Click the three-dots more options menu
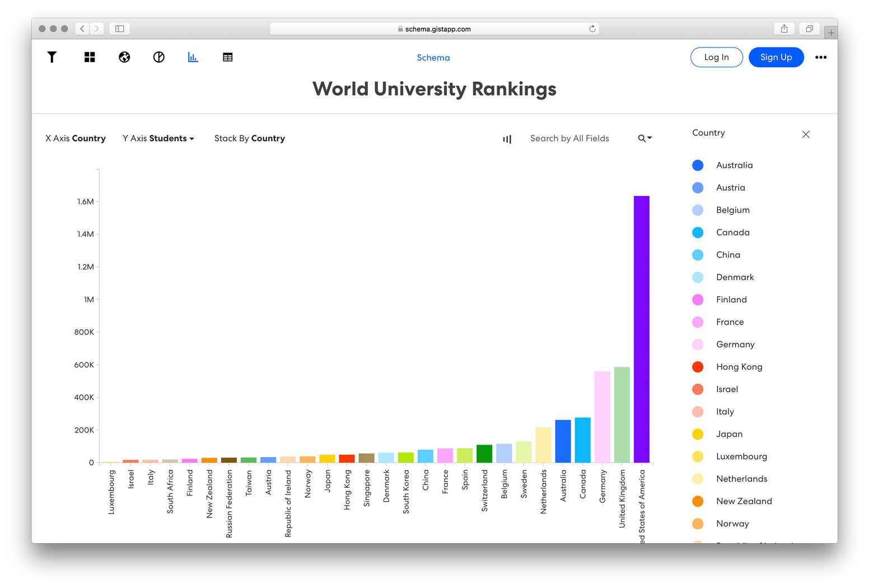Image resolution: width=869 pixels, height=588 pixels. pyautogui.click(x=820, y=57)
